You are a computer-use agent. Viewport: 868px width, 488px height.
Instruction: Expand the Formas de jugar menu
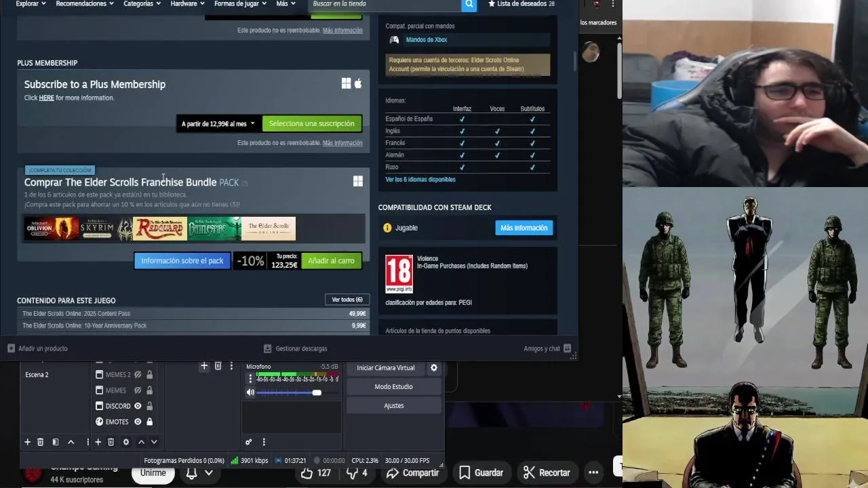point(241,4)
